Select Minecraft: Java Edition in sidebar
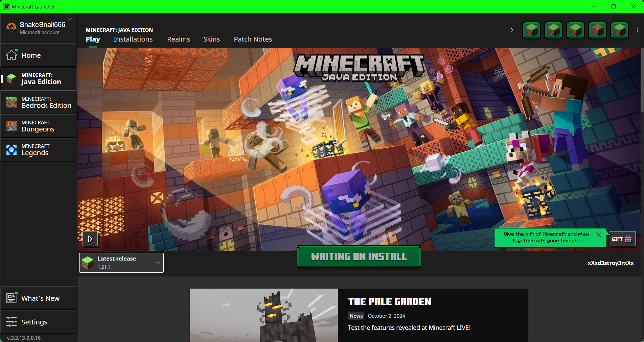 [x=39, y=79]
